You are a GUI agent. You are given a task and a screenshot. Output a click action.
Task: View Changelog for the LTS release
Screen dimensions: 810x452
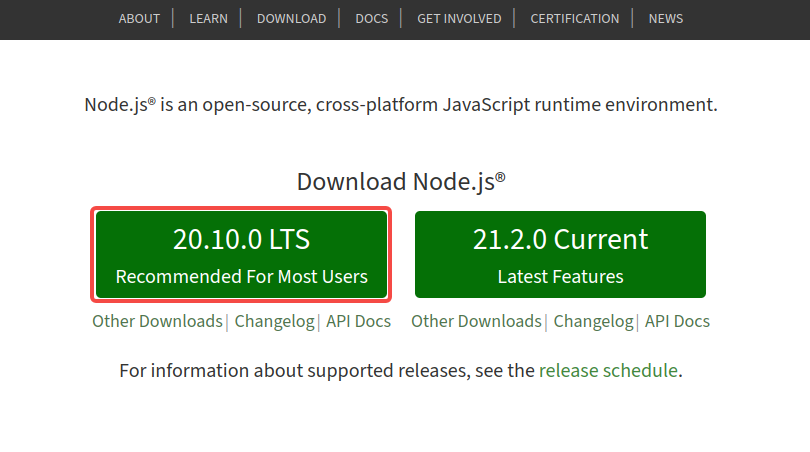click(274, 321)
